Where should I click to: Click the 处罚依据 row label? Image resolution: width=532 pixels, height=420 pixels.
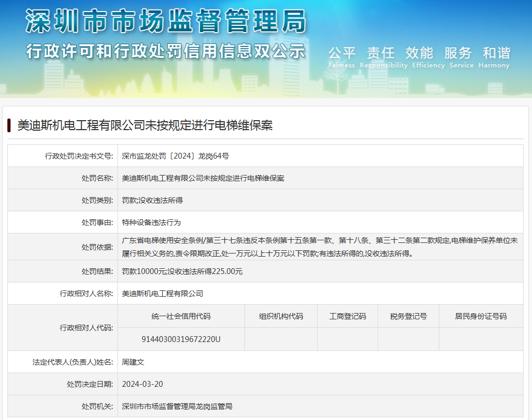(97, 247)
